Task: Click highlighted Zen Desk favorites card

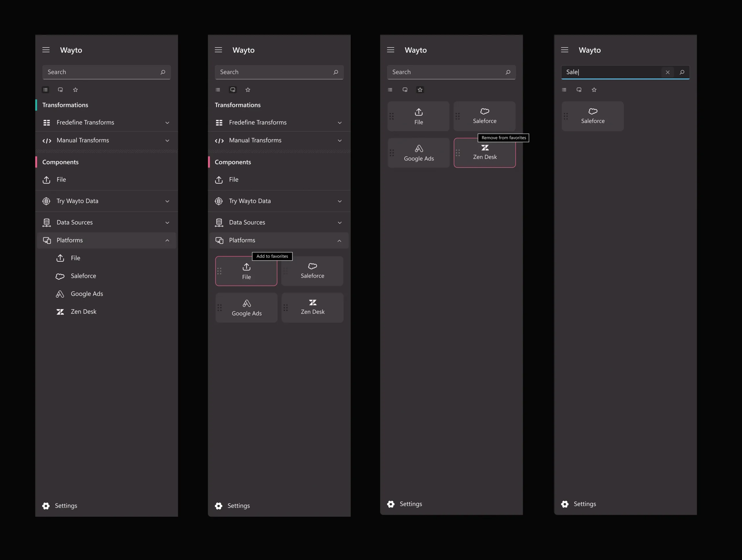Action: (484, 153)
